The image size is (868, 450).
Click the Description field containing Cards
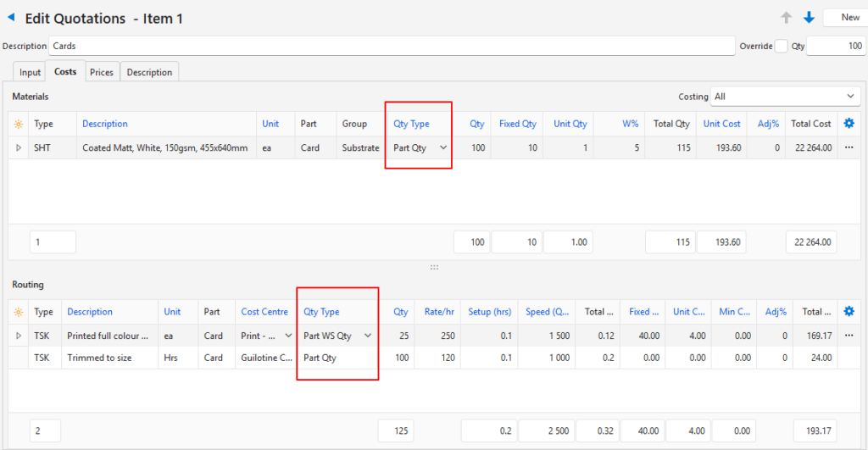pos(390,46)
